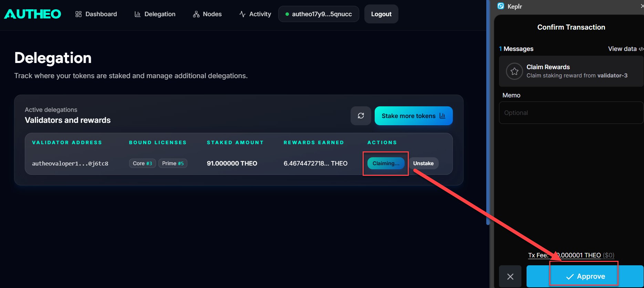This screenshot has height=288, width=644.
Task: Log out using the Logout button
Action: (x=381, y=14)
